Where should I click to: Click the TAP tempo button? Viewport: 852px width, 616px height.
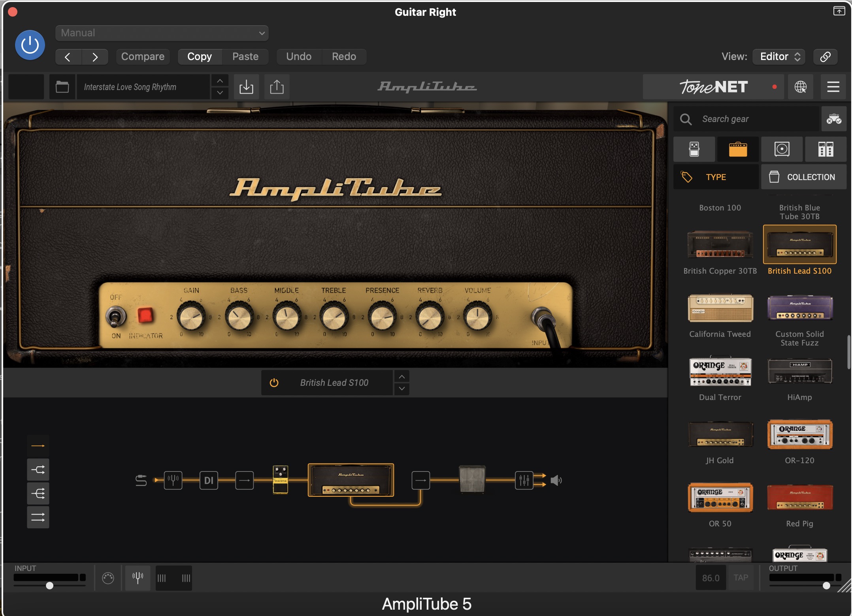(x=741, y=578)
